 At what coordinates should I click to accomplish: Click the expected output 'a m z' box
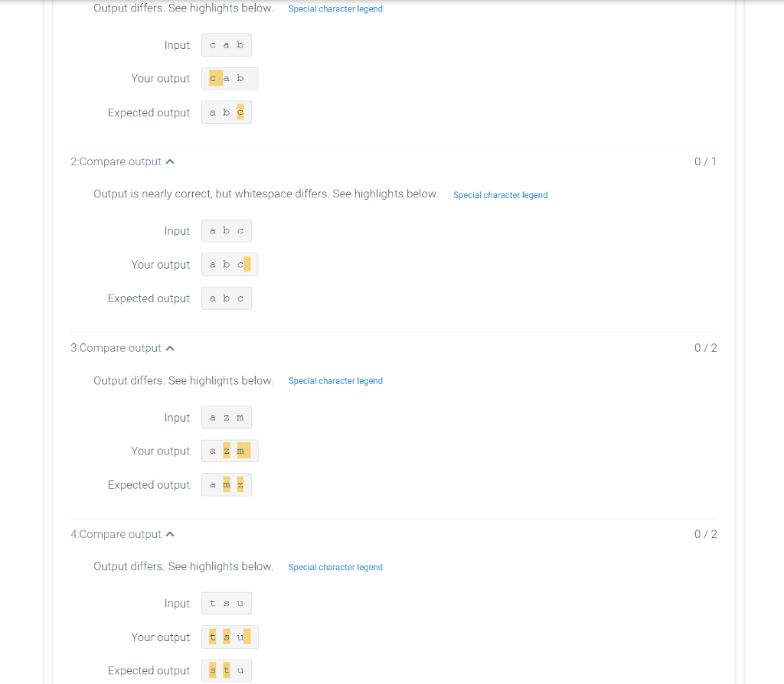(227, 484)
